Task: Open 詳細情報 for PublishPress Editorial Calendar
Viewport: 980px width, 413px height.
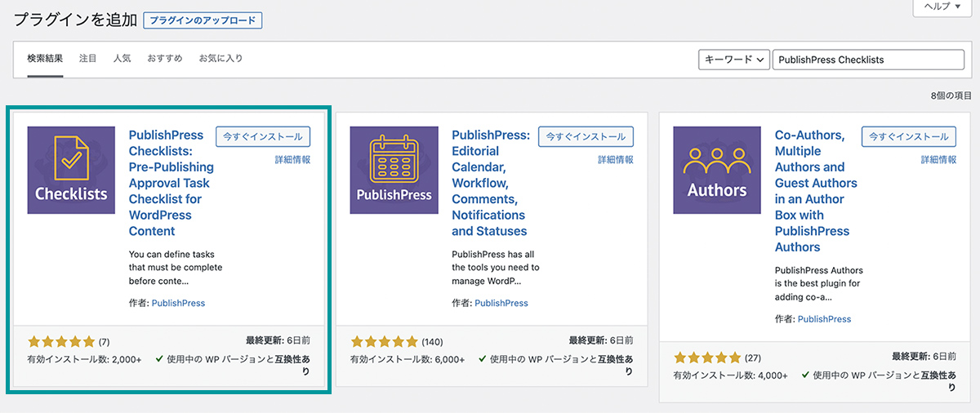Action: tap(615, 160)
